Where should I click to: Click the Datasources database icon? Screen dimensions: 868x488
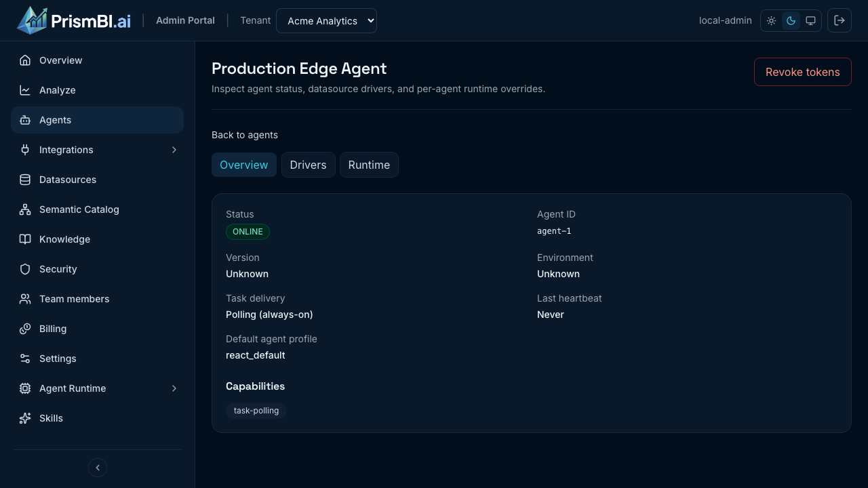click(x=25, y=180)
